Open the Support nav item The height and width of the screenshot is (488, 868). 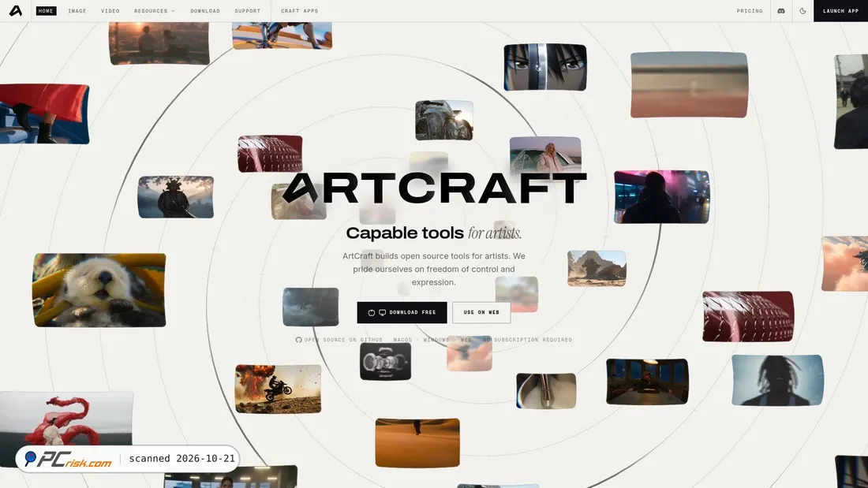[x=248, y=11]
